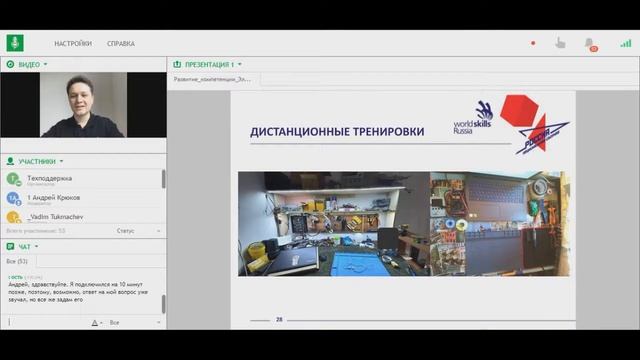640x360 pixels.
Task: Click the total participants count text
Action: pos(36,231)
